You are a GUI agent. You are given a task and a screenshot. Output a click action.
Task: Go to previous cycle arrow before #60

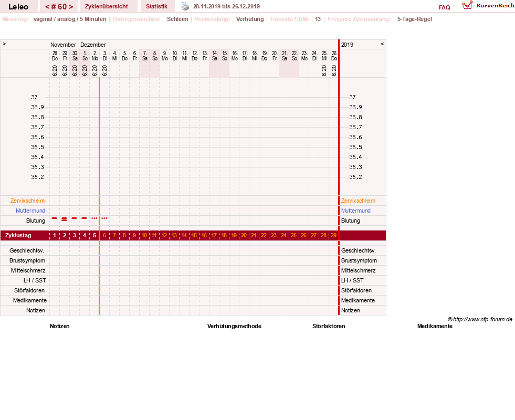pos(48,7)
